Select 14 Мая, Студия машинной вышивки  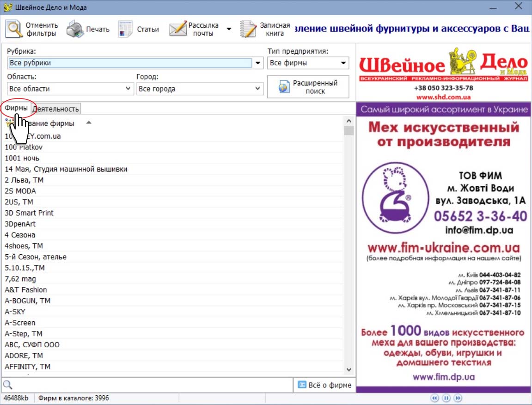pyautogui.click(x=173, y=169)
